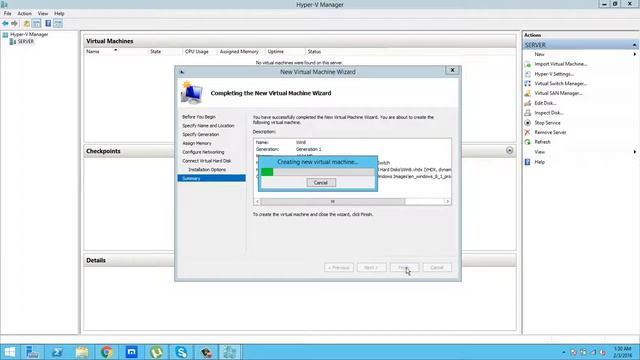
Task: Open Skype from taskbar
Action: click(181, 352)
